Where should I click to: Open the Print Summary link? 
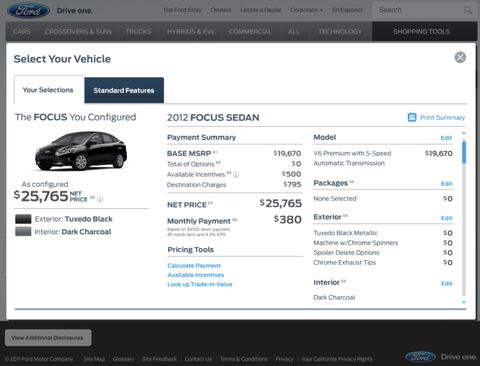(x=442, y=118)
